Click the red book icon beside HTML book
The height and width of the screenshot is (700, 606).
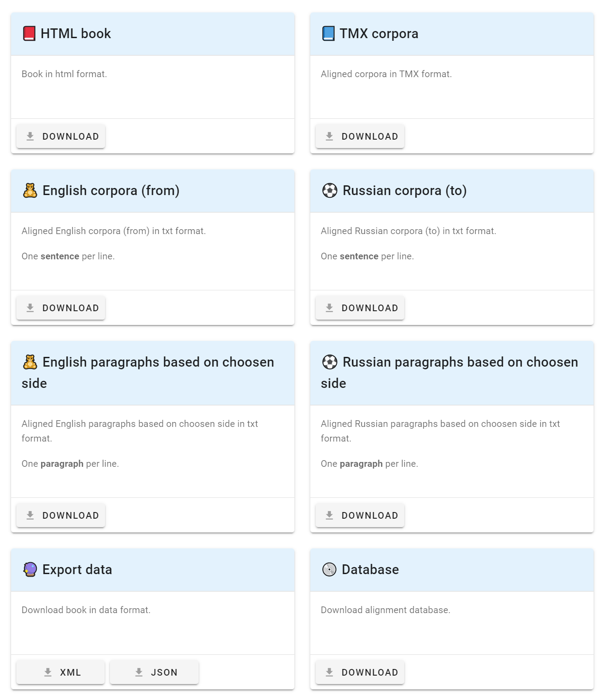29,34
